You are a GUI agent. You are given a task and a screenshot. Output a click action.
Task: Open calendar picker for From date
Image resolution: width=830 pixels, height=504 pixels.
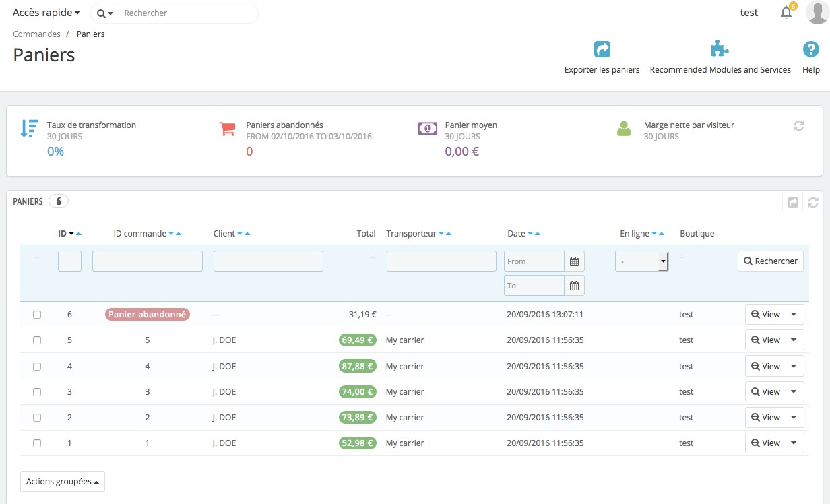(574, 261)
